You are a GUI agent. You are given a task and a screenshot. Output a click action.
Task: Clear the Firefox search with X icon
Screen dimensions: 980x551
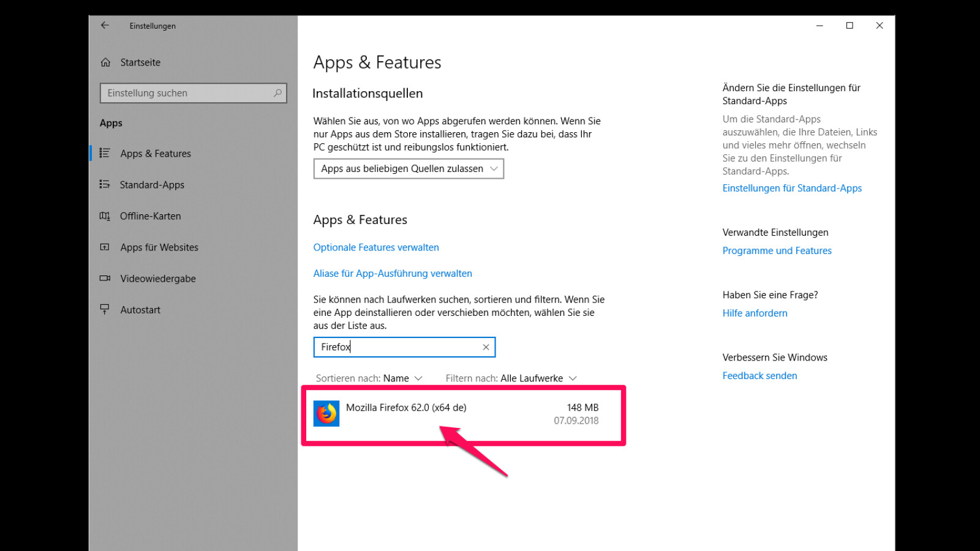[486, 347]
